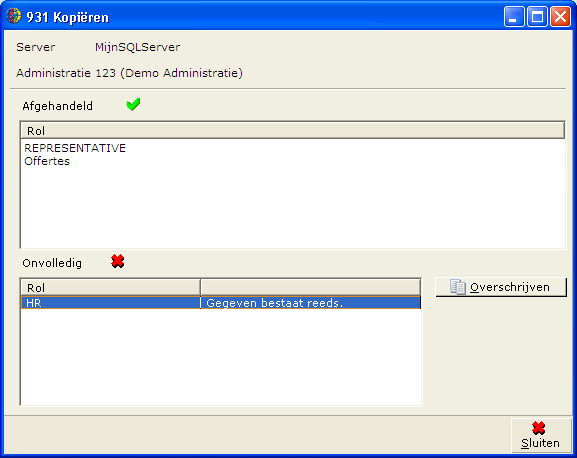577x458 pixels.
Task: Click empty area of the Onvolledig list
Action: coord(221,357)
